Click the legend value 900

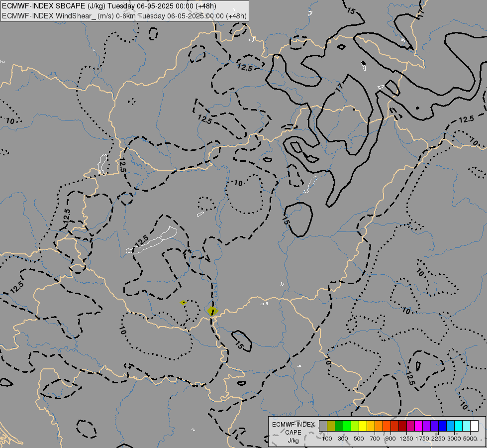point(390,439)
